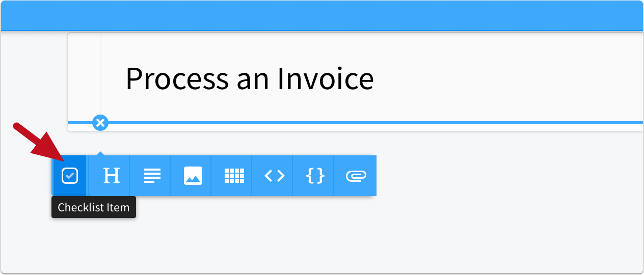Dismiss the insert toolbar with blue X
This screenshot has width=644, height=275.
[100, 123]
